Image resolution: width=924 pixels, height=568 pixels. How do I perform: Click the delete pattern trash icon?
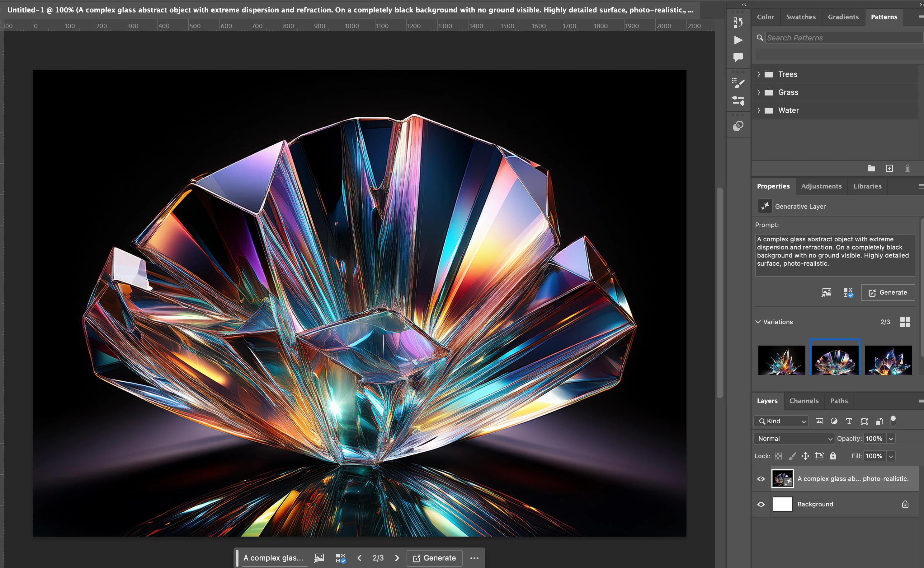pyautogui.click(x=907, y=168)
